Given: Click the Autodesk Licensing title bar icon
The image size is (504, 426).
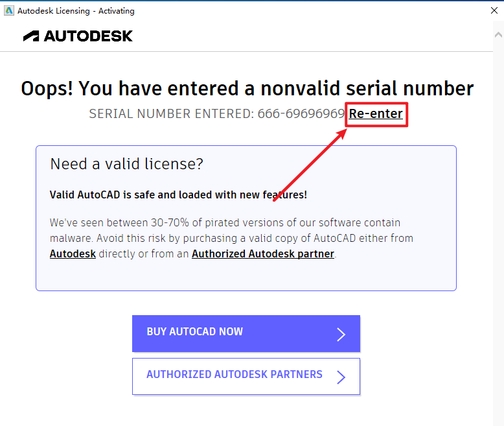Looking at the screenshot, I should coord(9,11).
